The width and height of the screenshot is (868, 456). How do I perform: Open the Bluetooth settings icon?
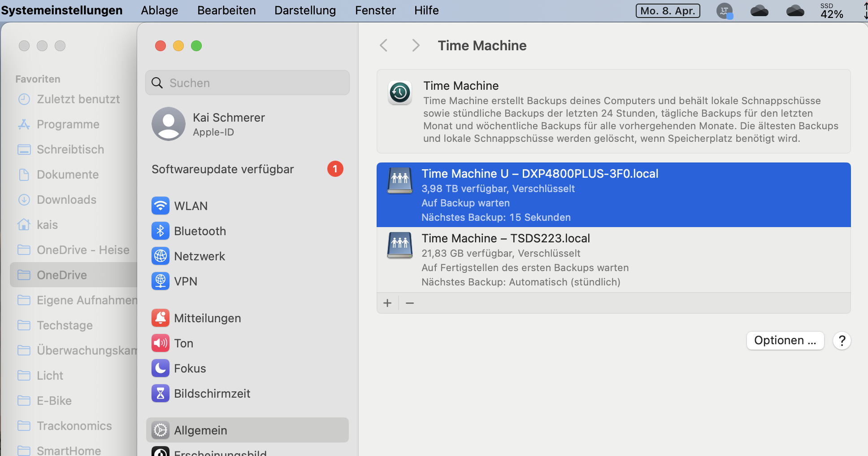tap(161, 231)
